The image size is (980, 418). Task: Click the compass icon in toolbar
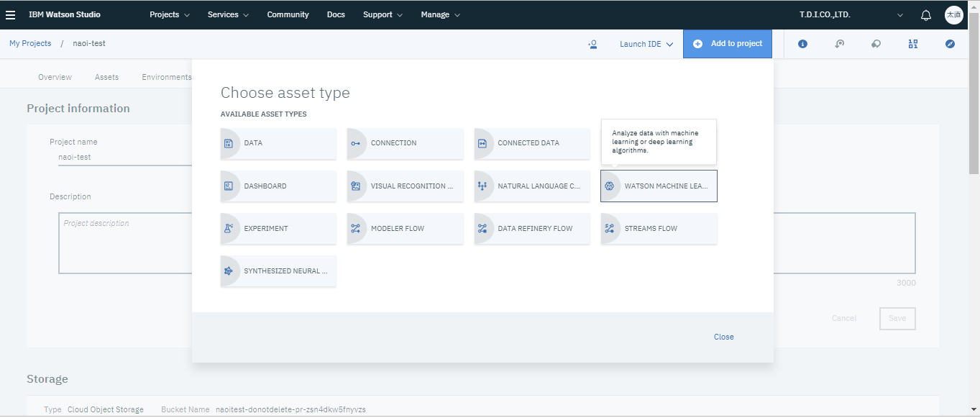tap(950, 44)
